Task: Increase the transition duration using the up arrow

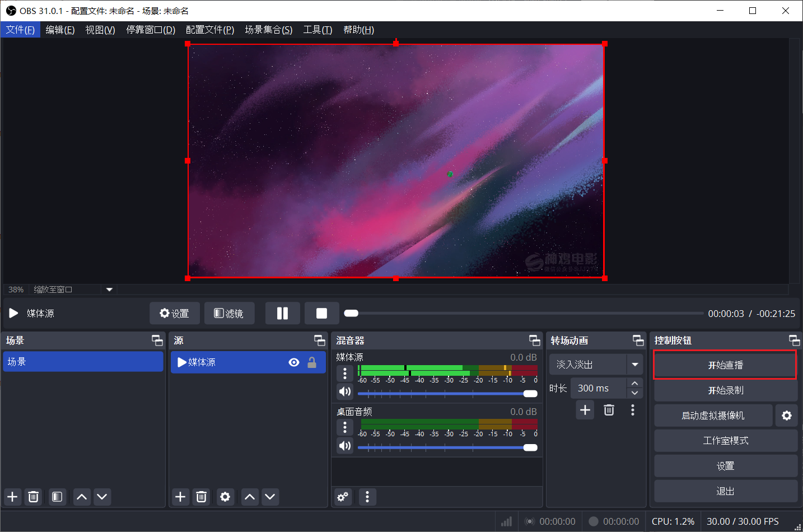Action: pyautogui.click(x=634, y=383)
